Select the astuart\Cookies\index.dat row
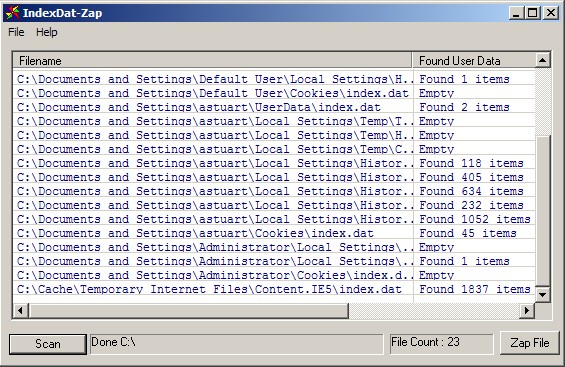 [x=274, y=233]
